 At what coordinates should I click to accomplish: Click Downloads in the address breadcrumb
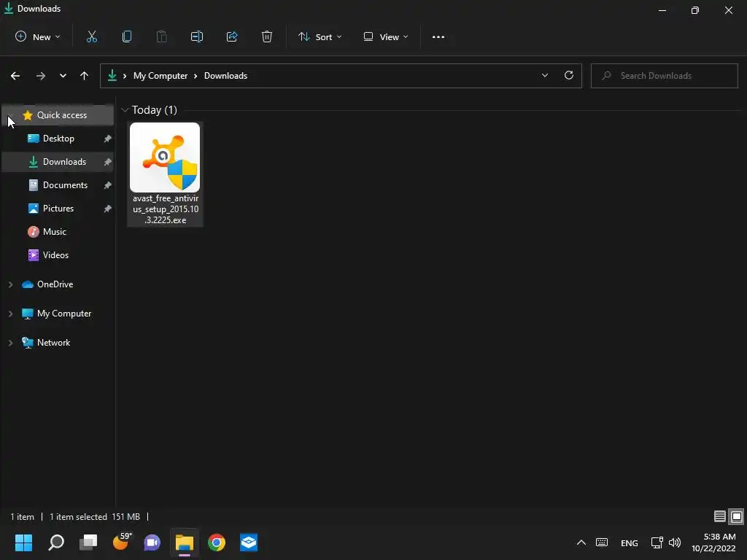(226, 76)
